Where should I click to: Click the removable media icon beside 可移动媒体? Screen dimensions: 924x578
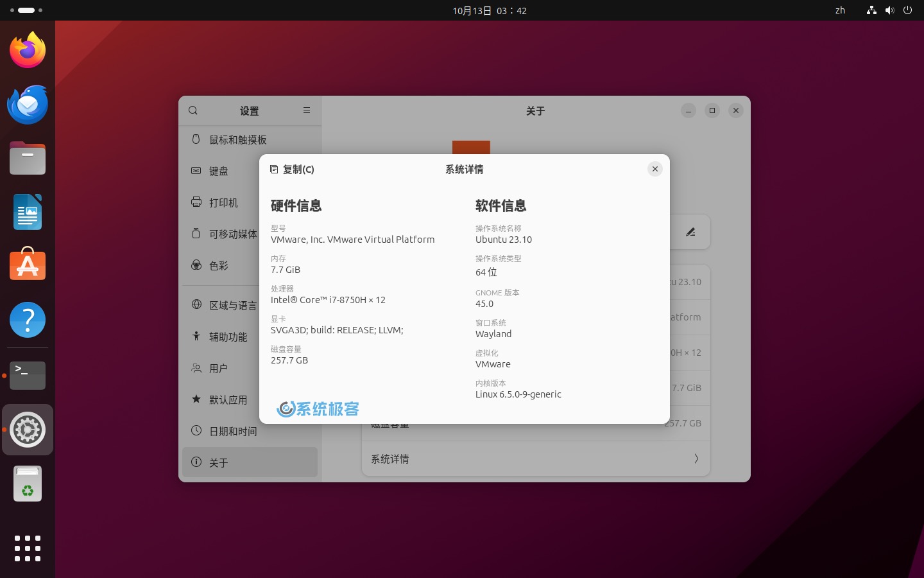(x=196, y=233)
